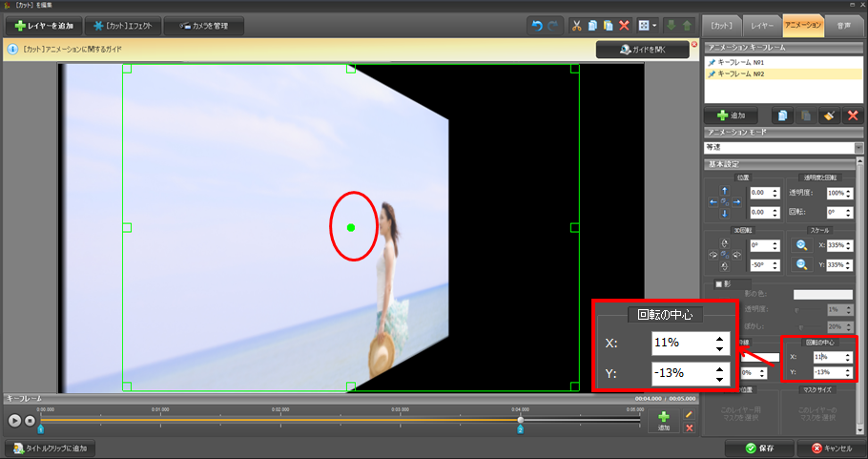Select キーフレーム №1 in keyframe list
Screen dimensions: 868x459
742,62
